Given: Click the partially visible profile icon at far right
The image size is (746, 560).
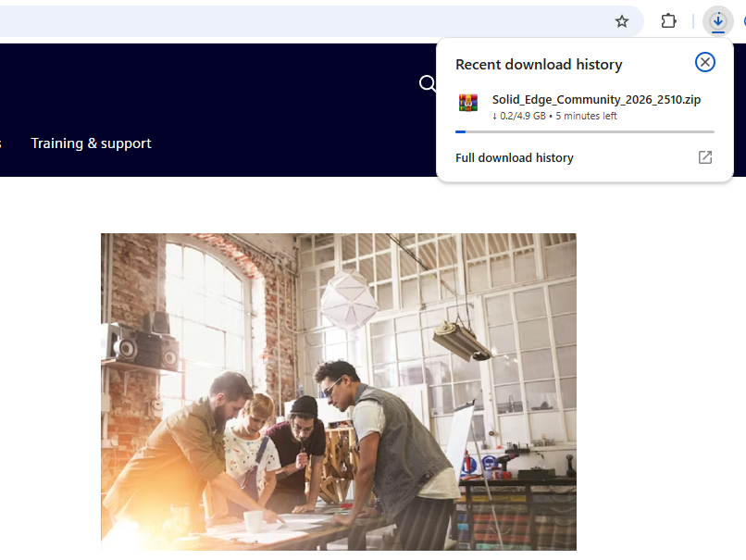Looking at the screenshot, I should [743, 21].
